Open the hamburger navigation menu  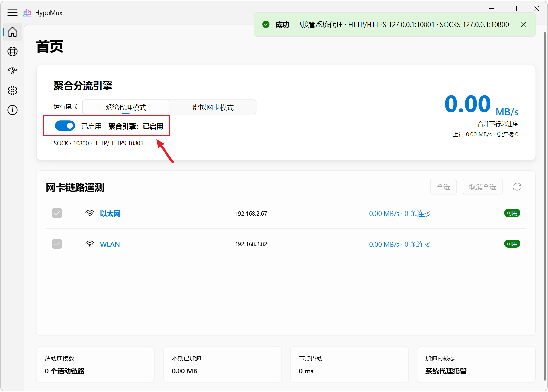tap(12, 13)
